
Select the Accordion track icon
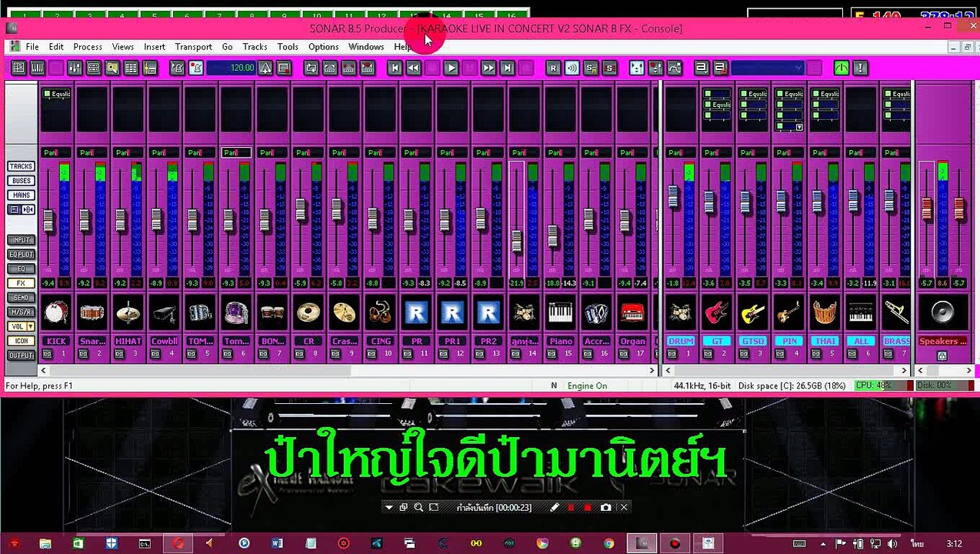point(597,312)
